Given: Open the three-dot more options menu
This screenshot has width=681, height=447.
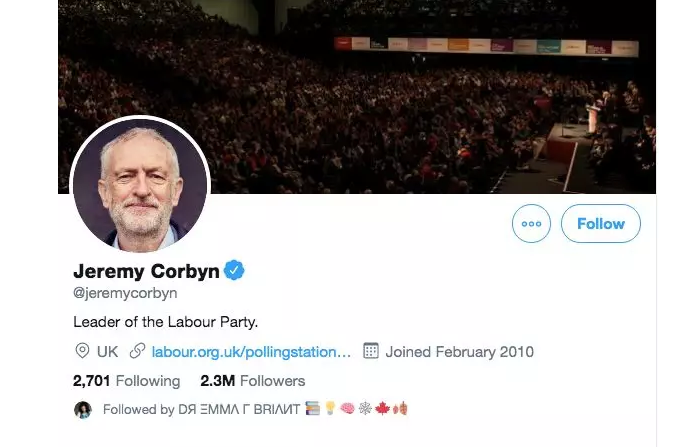Looking at the screenshot, I should coord(531,224).
